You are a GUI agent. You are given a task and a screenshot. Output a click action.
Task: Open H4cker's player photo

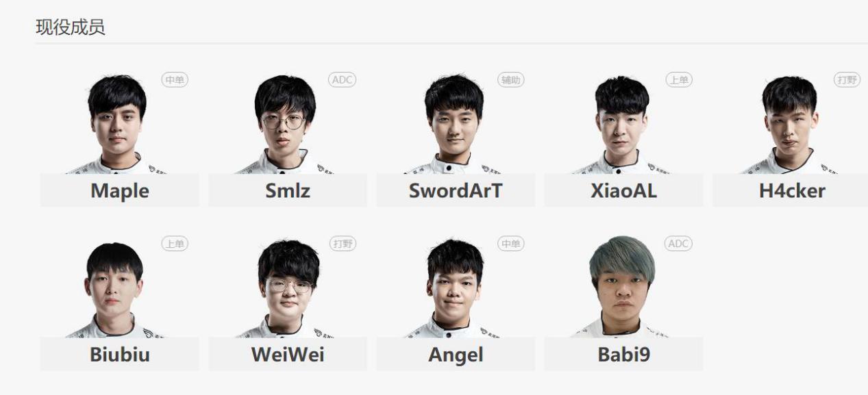(x=790, y=123)
